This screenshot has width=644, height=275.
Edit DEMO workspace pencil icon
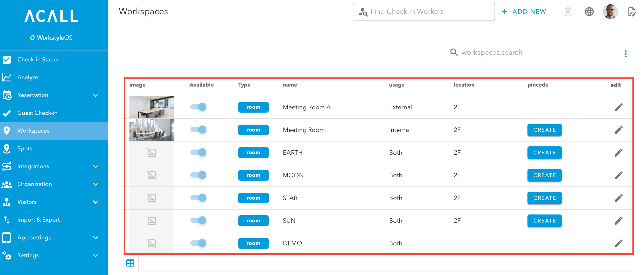click(618, 243)
